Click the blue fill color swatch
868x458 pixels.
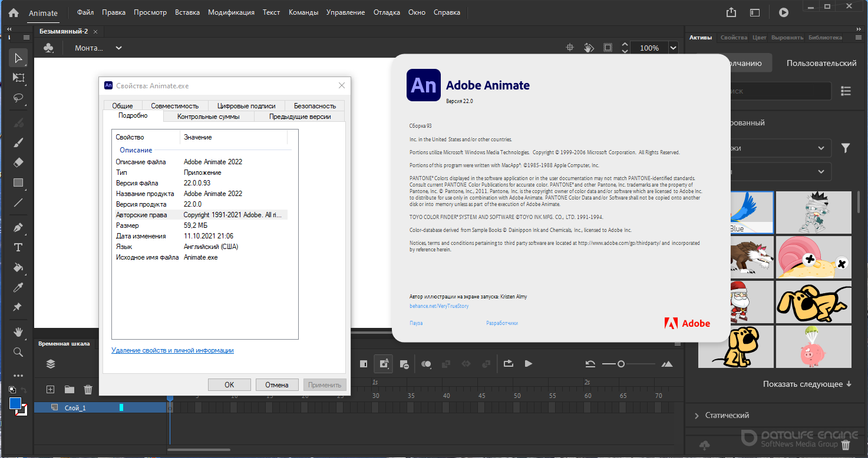tap(15, 404)
